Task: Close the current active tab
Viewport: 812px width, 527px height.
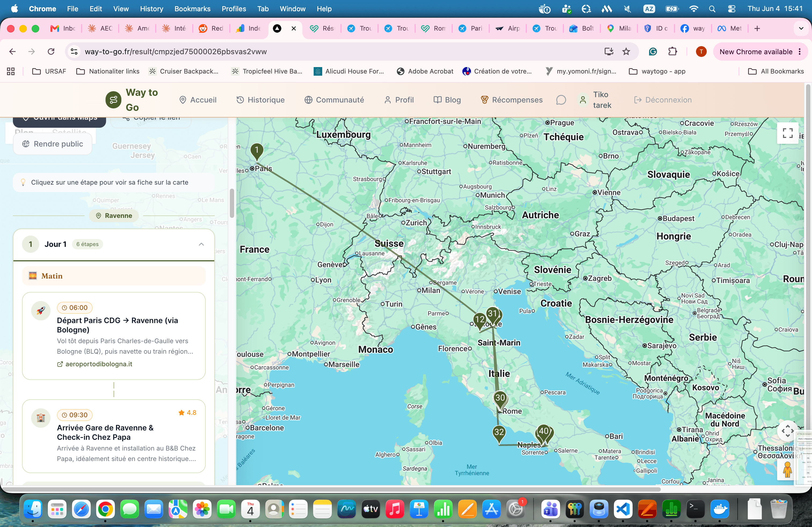Action: click(293, 28)
